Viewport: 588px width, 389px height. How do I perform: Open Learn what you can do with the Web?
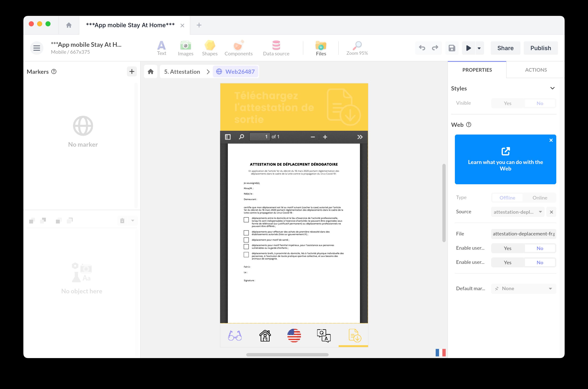click(x=505, y=160)
